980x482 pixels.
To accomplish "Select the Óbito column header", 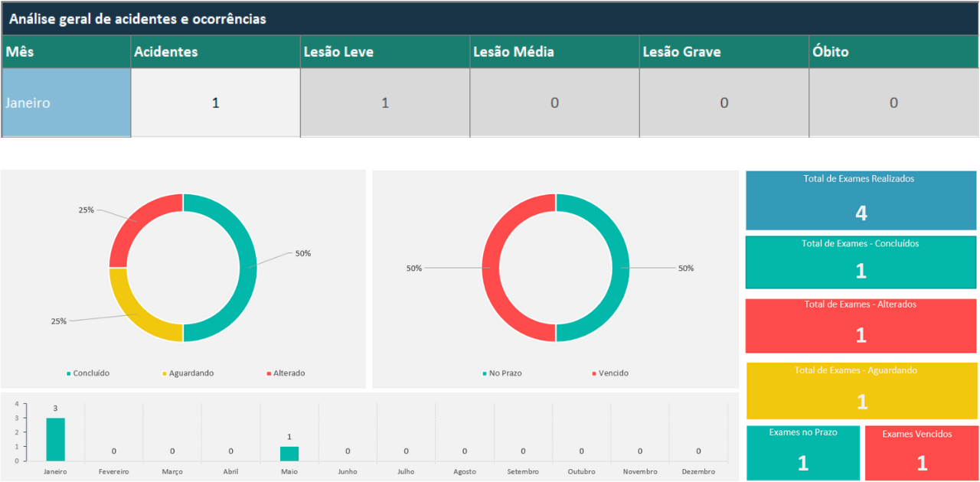I will (x=893, y=52).
